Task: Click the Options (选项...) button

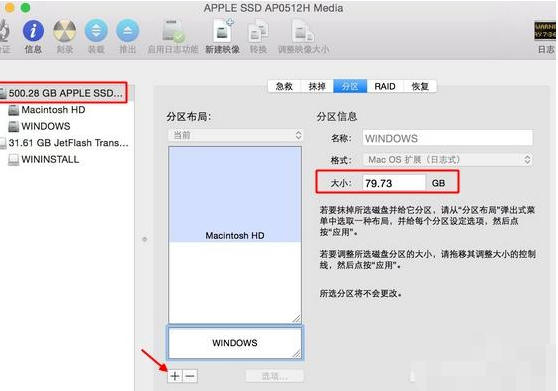Action: (274, 376)
